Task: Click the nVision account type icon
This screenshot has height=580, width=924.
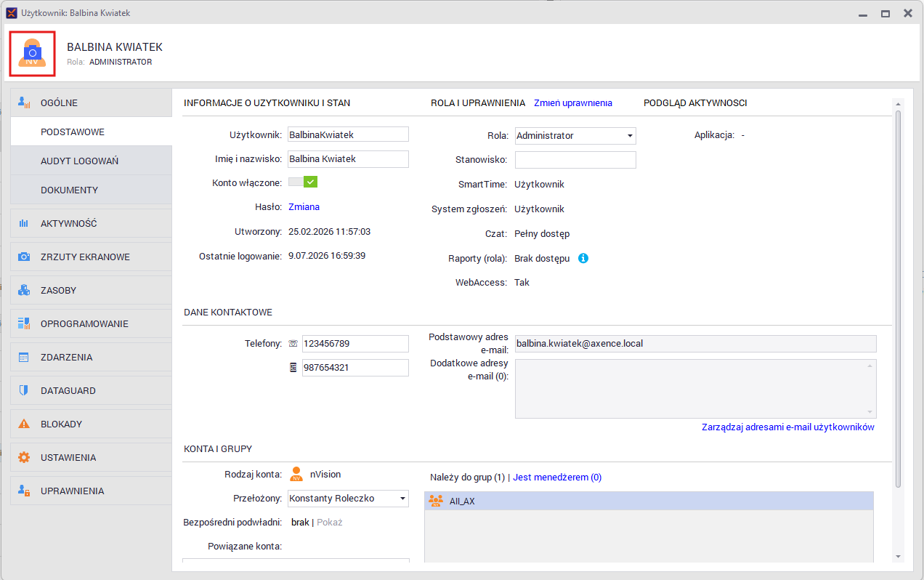Action: pyautogui.click(x=296, y=475)
